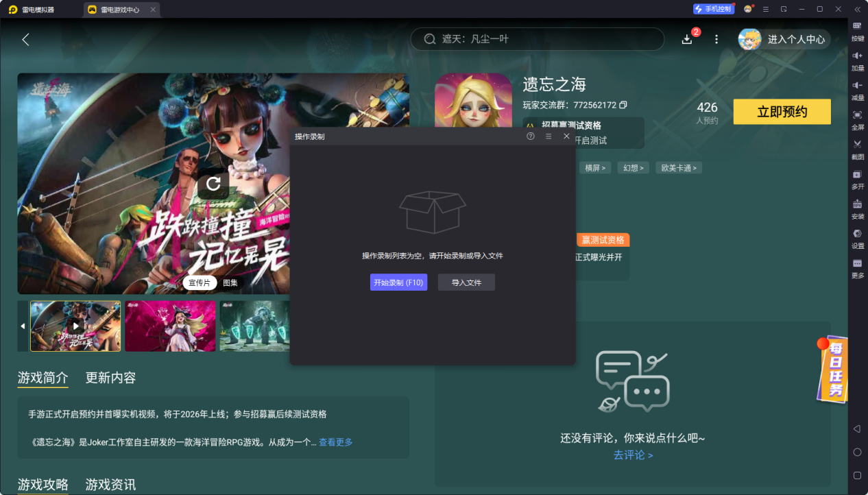Screen dimensions: 868x495
Task: Close the 操作录制 dialog
Action: point(566,136)
